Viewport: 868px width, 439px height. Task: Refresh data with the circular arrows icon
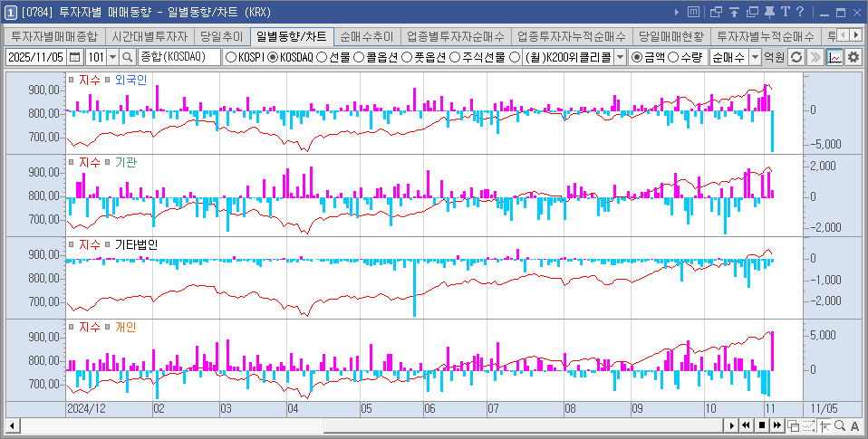click(796, 57)
